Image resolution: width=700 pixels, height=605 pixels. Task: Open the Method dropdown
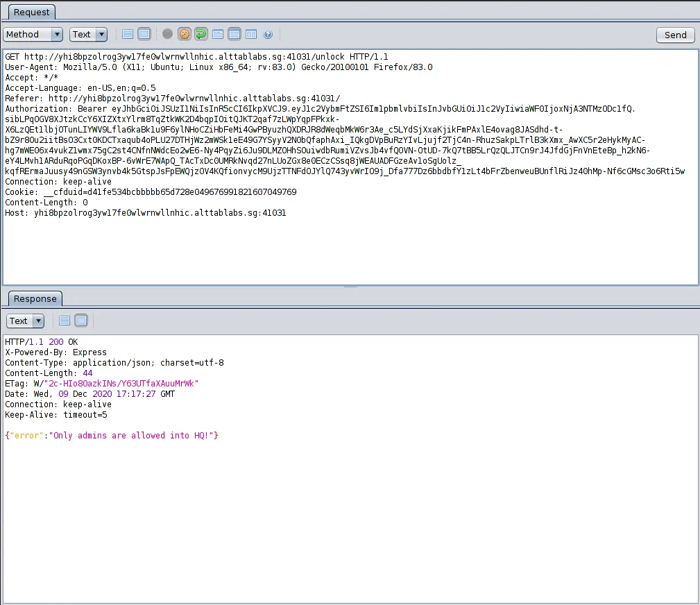[33, 34]
